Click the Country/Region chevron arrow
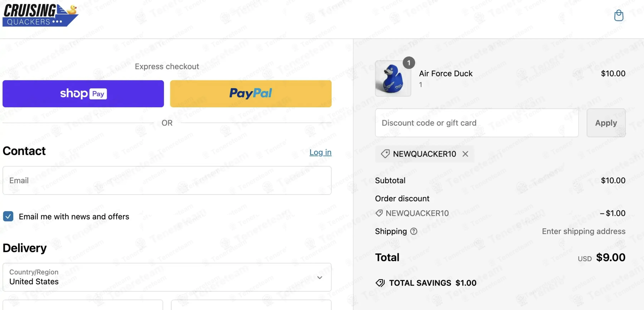Screen dimensions: 644x310 319,277
